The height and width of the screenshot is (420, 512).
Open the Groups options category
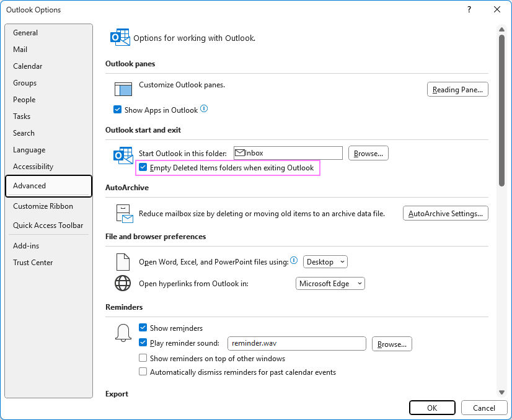pos(48,83)
